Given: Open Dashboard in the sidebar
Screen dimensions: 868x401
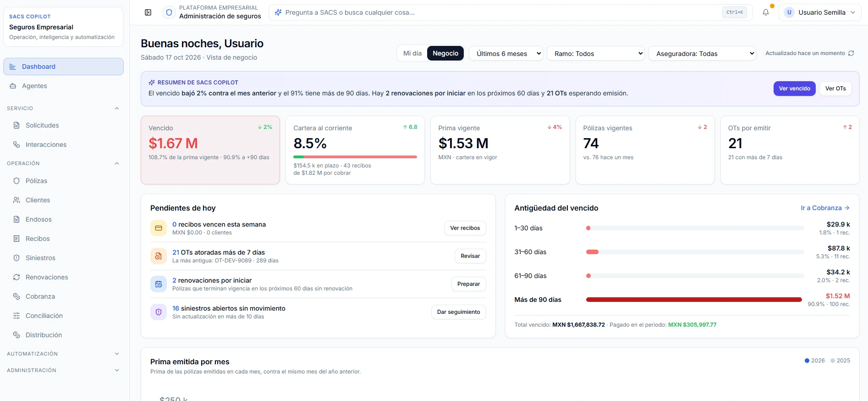Looking at the screenshot, I should [x=63, y=67].
